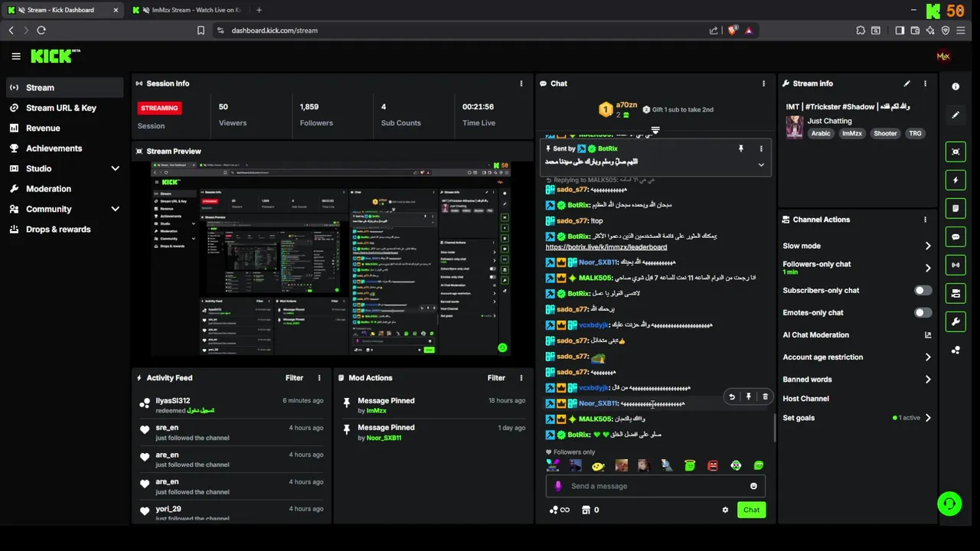980x551 pixels.
Task: Toggle the channel actions icon in right toolbar
Action: 955,293
